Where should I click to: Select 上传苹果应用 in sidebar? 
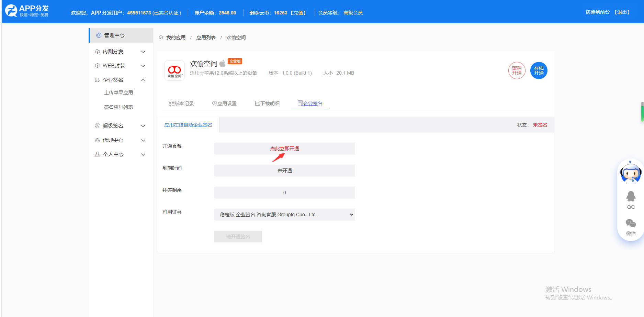coord(118,92)
